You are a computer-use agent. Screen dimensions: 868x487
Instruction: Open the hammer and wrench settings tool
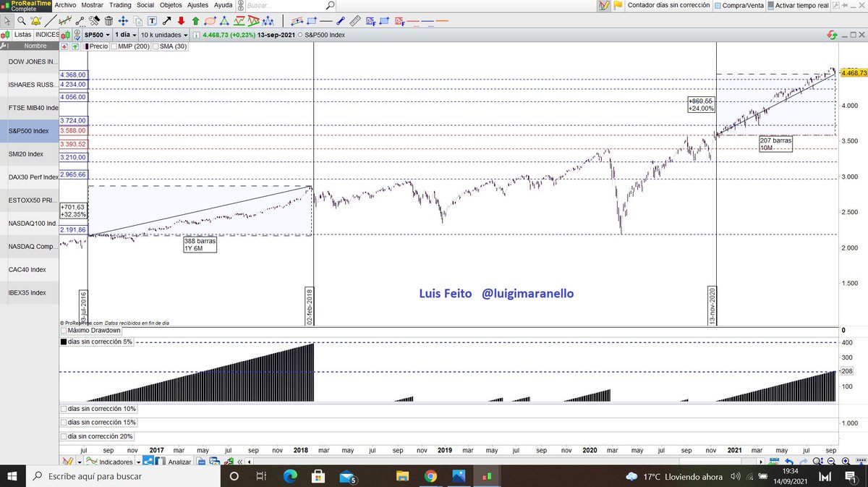[94, 20]
